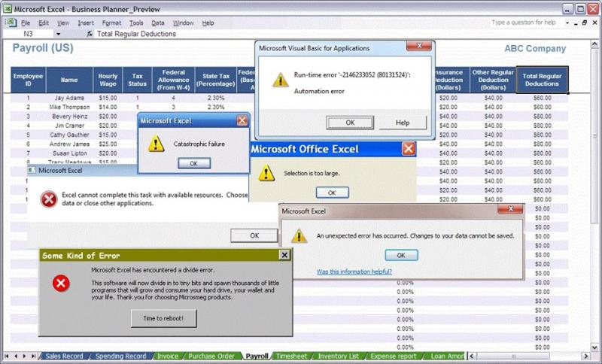
Task: Click the name cell Jay Adams
Action: 69,98
